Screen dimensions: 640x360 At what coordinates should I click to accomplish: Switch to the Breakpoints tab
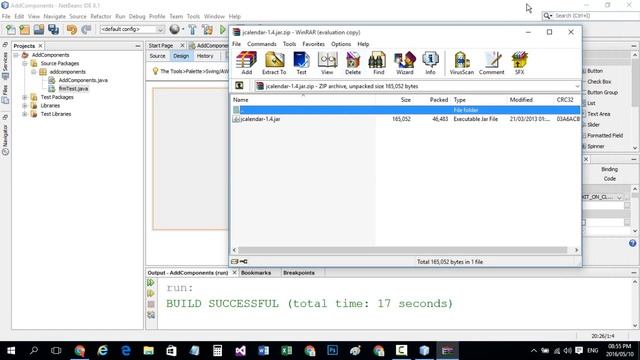tap(299, 272)
